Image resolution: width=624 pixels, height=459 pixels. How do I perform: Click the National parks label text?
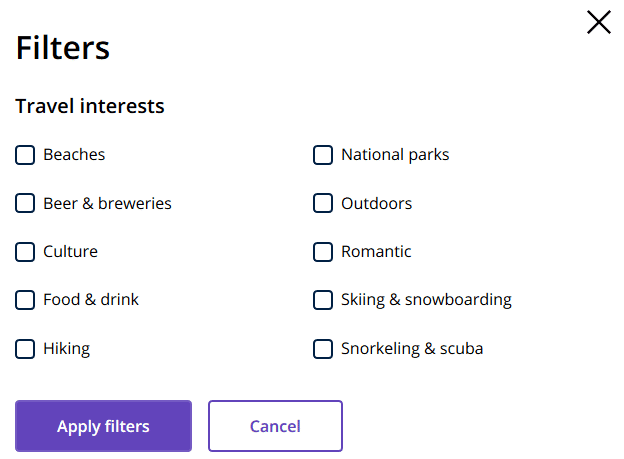click(x=395, y=155)
